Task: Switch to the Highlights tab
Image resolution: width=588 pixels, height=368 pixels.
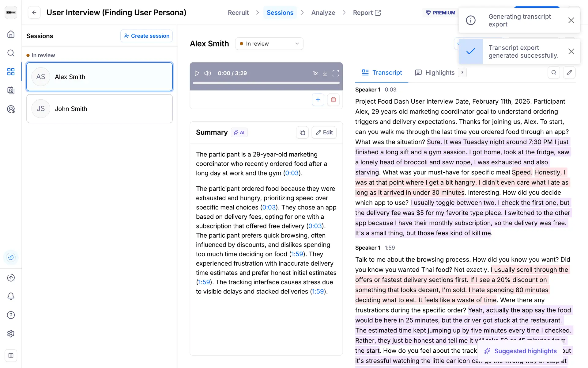Action: [x=440, y=73]
